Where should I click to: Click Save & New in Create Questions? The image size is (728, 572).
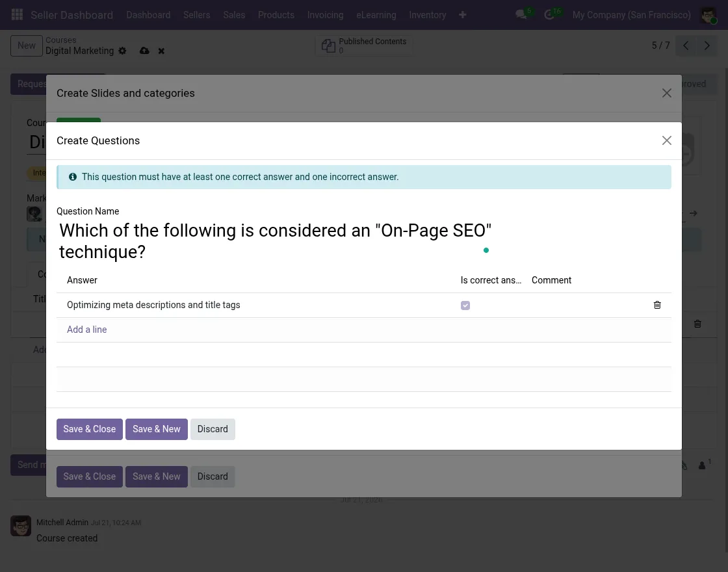157,429
